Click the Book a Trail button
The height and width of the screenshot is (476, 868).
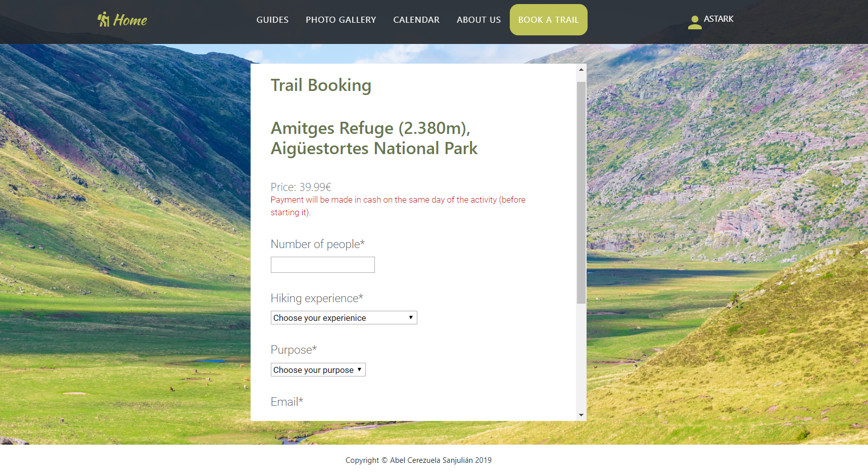(549, 20)
